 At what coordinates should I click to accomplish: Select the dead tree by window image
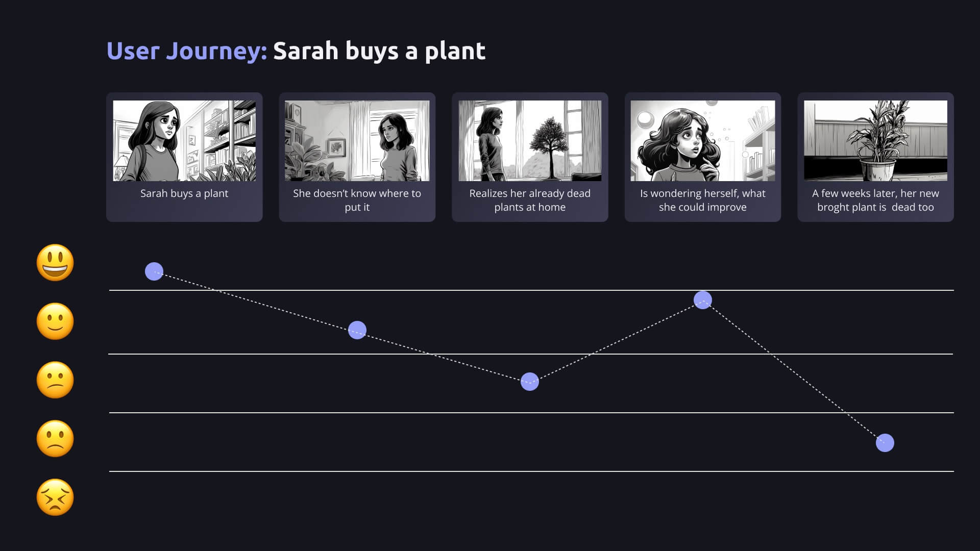[x=530, y=141]
